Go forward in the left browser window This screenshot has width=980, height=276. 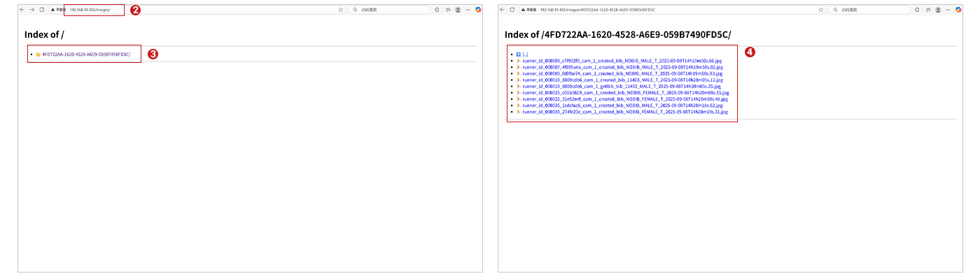click(x=32, y=10)
